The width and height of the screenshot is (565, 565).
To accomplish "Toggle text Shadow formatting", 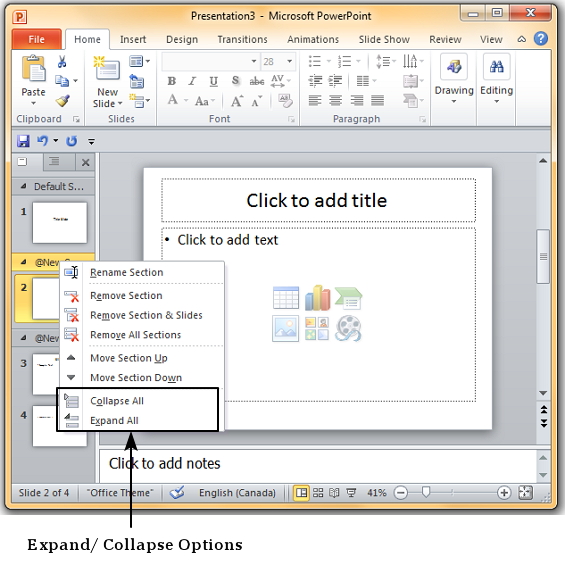I will [235, 81].
